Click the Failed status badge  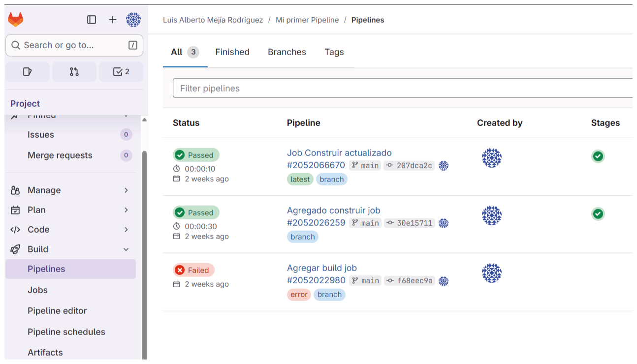pos(193,270)
